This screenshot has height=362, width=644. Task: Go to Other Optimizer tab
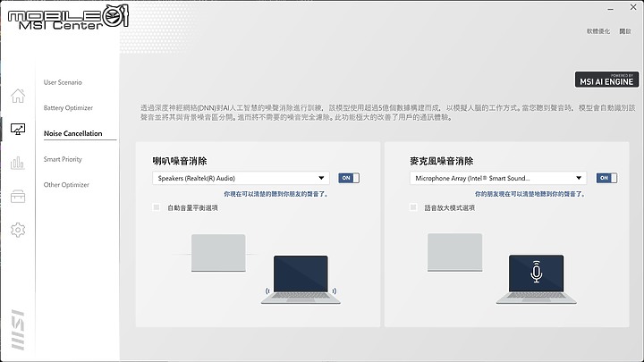coord(66,185)
